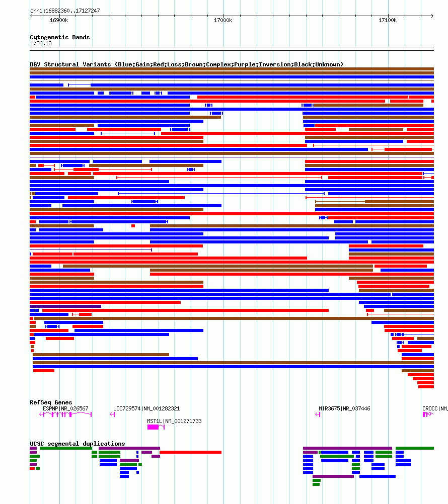448x504 pixels.
Task: Click the LOC729574 gene arrow glyph
Action: (112, 414)
